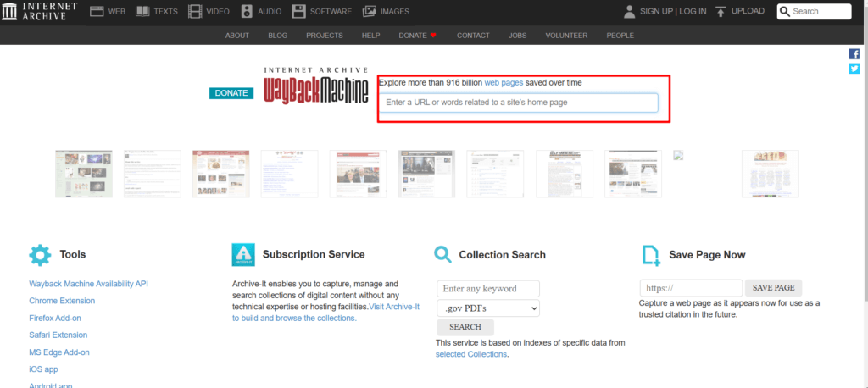Screen dimensions: 868x388
Task: Open Wayback Machine Availability API link
Action: pyautogui.click(x=88, y=284)
